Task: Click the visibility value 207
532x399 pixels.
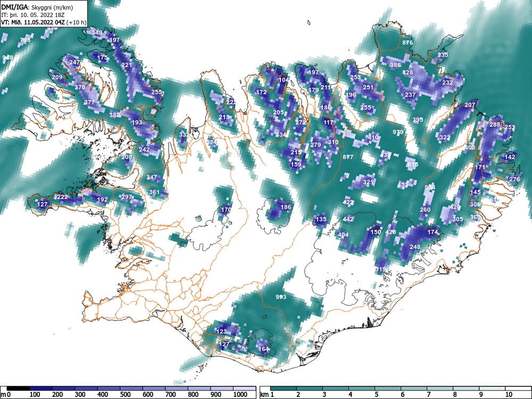Action: (x=470, y=105)
